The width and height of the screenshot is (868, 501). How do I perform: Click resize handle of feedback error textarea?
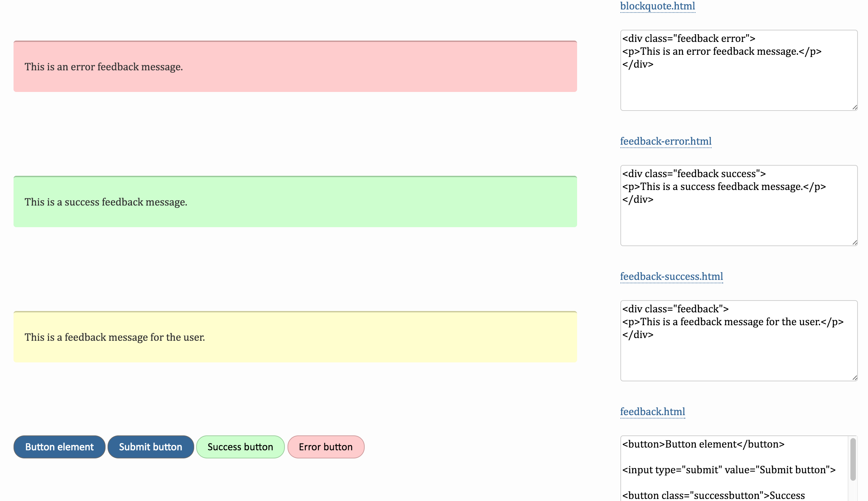(x=854, y=108)
